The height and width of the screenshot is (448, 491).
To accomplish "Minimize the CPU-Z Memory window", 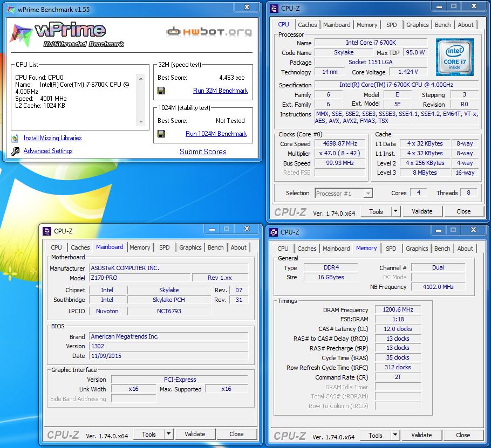I will 438,230.
